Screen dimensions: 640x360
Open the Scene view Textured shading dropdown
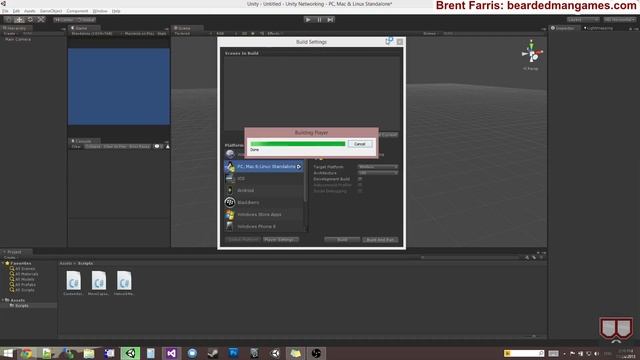coord(192,33)
